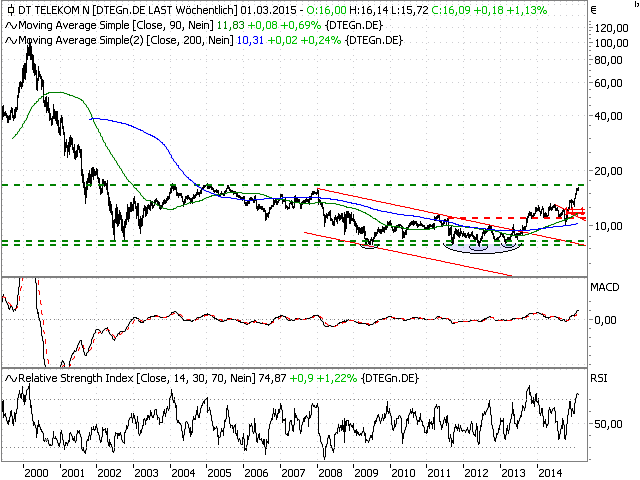Click the large shaded ellipse marking the 2011-2013 bottom
Image resolution: width=640 pixels, height=480 pixels.
pyautogui.click(x=482, y=247)
